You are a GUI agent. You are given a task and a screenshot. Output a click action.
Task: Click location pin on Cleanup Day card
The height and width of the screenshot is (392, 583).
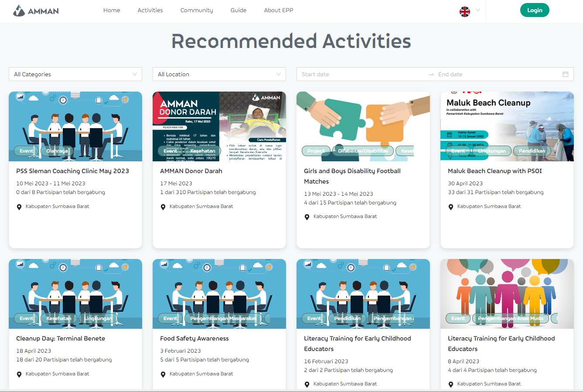pyautogui.click(x=19, y=375)
